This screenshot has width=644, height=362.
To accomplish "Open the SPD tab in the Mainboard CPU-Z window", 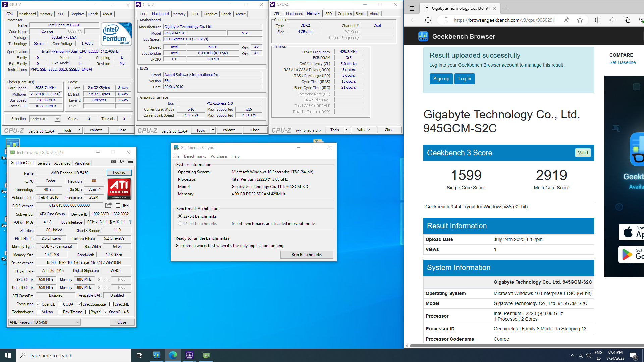I will 194,14.
